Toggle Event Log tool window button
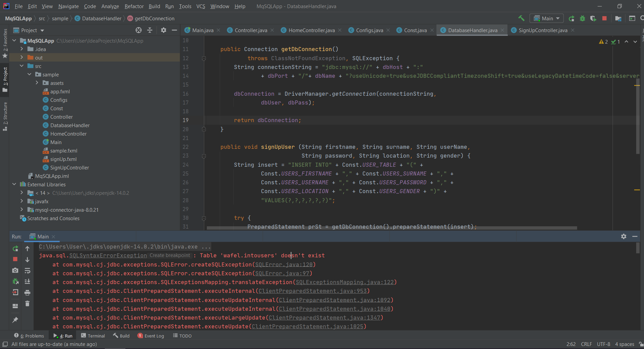 click(x=151, y=336)
